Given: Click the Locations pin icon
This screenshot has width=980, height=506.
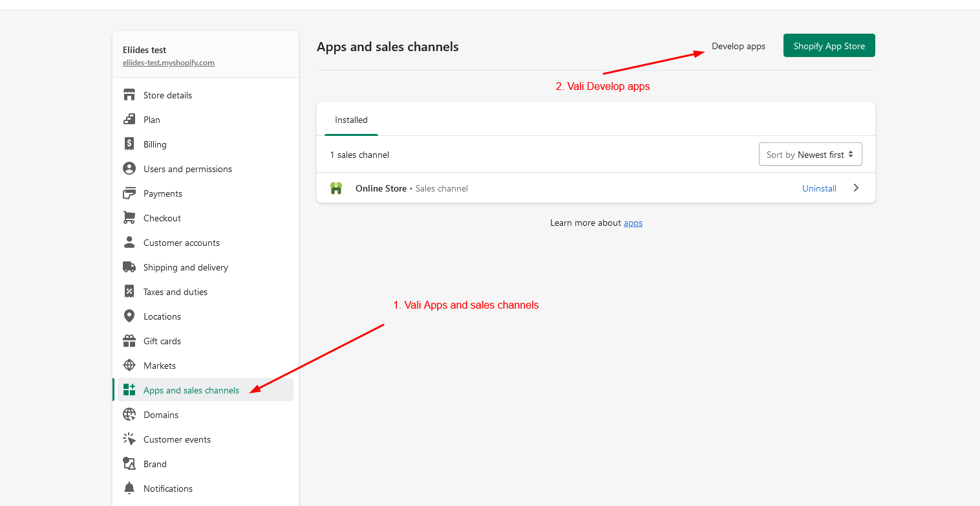Looking at the screenshot, I should (x=129, y=316).
